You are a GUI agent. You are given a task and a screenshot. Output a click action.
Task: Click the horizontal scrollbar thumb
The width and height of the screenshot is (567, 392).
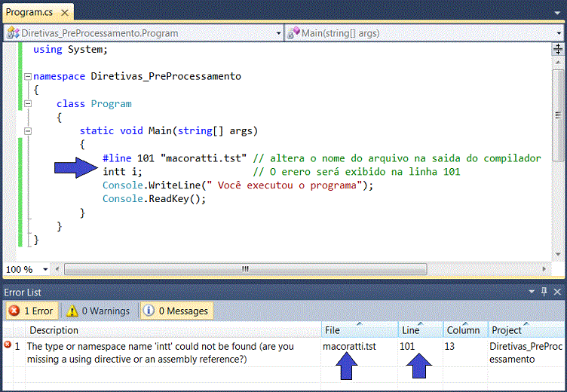pos(245,269)
